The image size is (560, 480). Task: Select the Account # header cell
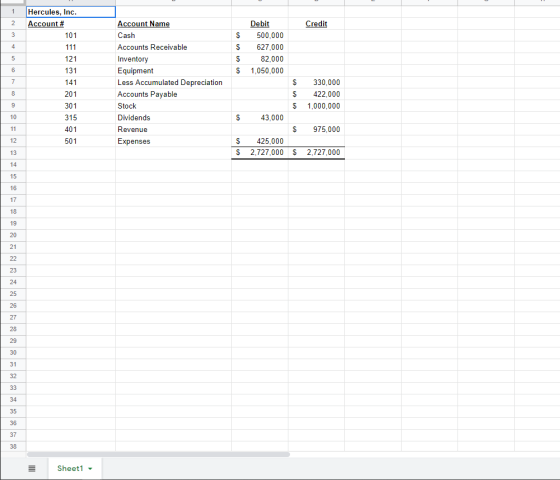pyautogui.click(x=71, y=24)
